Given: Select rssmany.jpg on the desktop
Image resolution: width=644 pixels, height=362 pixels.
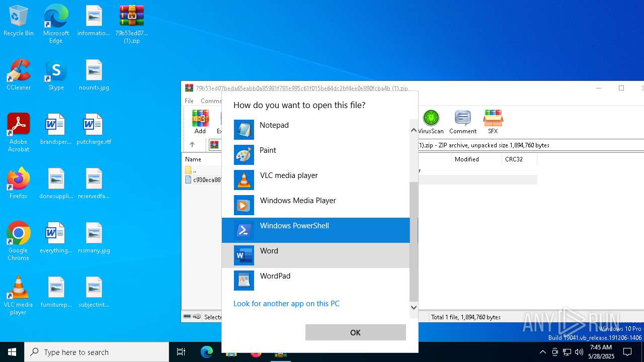Looking at the screenshot, I should [94, 238].
